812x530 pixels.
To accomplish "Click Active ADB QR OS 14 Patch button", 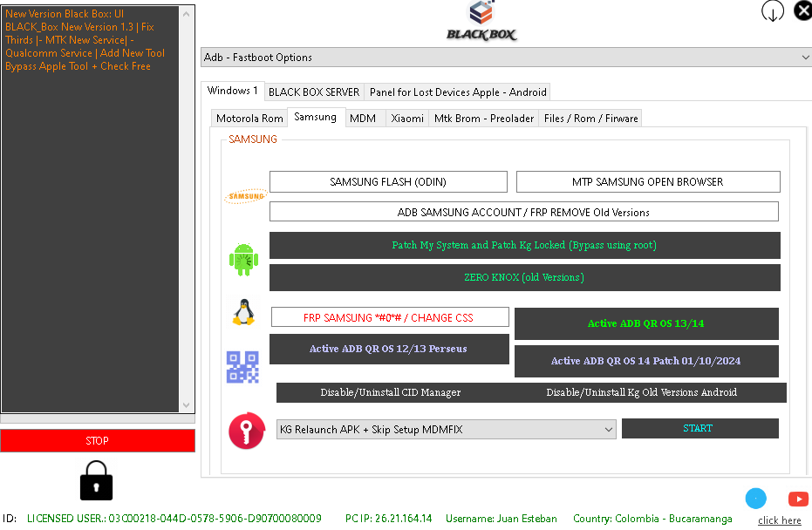I will pyautogui.click(x=646, y=361).
